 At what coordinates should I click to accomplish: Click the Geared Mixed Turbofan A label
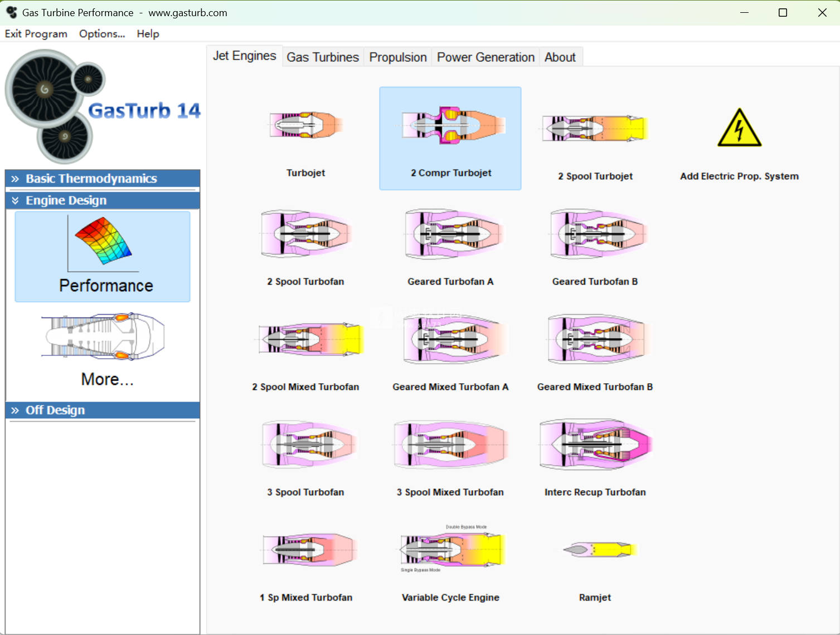click(450, 387)
